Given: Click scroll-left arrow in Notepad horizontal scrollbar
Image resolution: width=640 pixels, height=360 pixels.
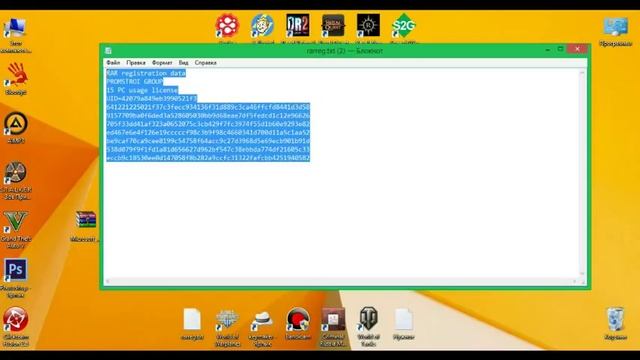Looking at the screenshot, I should 108,281.
